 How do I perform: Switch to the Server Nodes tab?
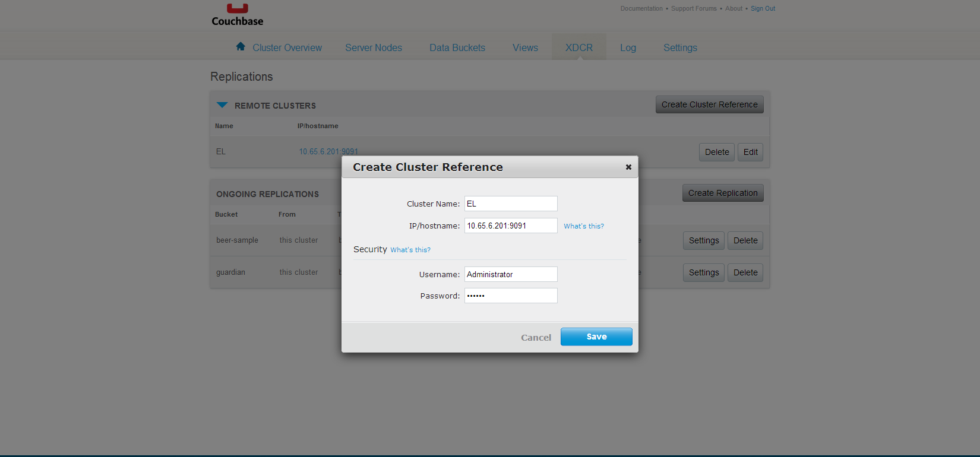(374, 47)
